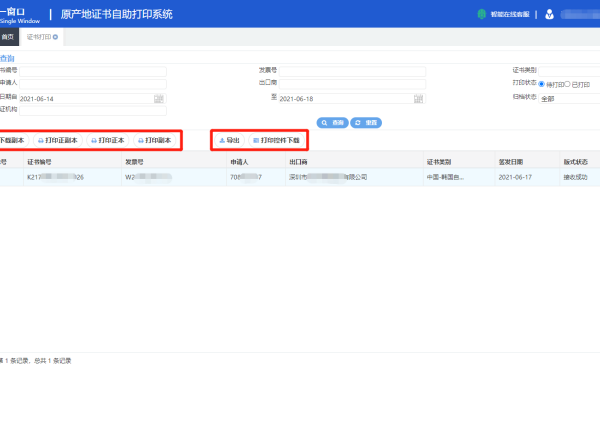Click the 证书编号 input field
The image size is (600, 431).
[93, 71]
